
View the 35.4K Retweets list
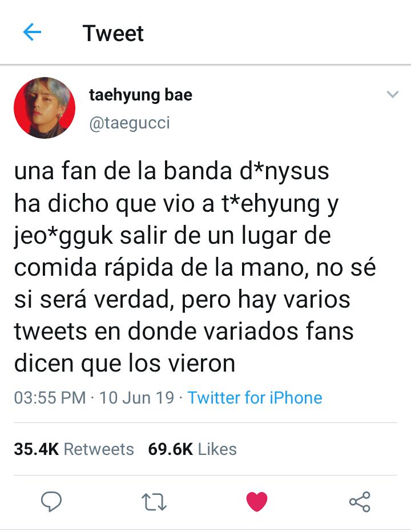point(74,449)
